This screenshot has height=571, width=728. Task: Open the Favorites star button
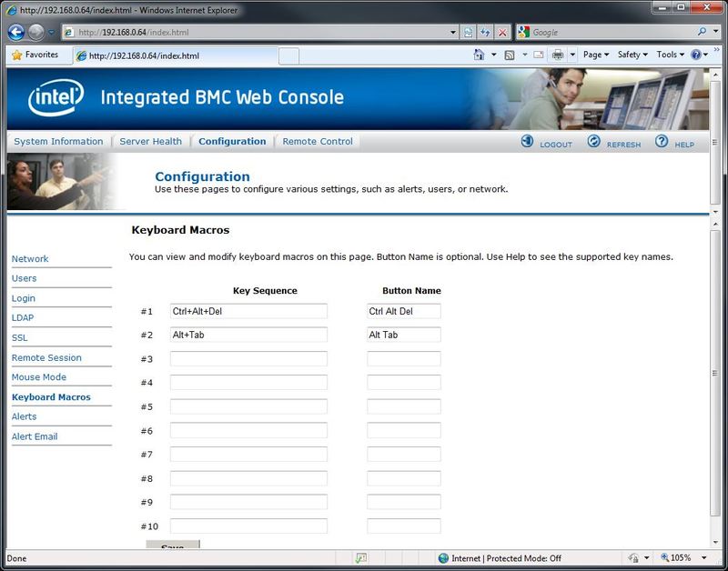point(35,55)
